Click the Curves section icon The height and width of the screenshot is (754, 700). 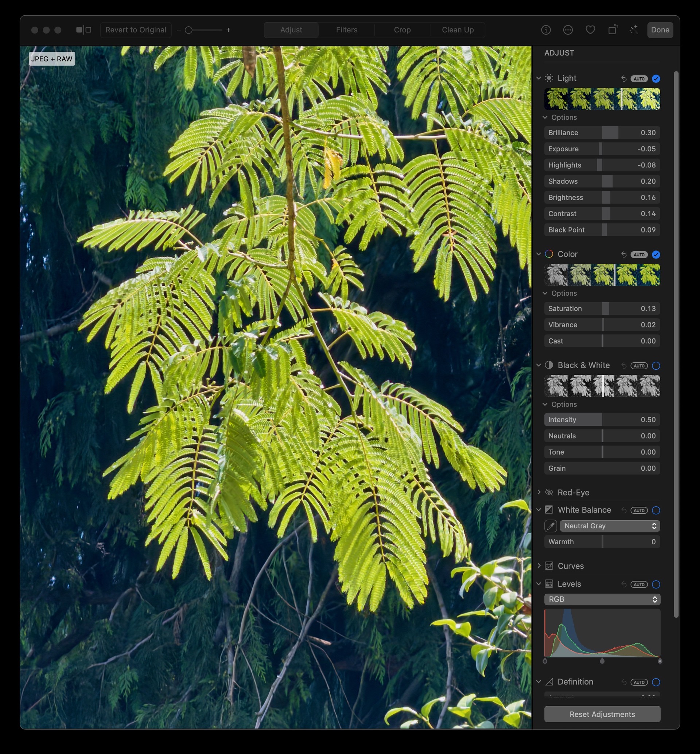[549, 566]
